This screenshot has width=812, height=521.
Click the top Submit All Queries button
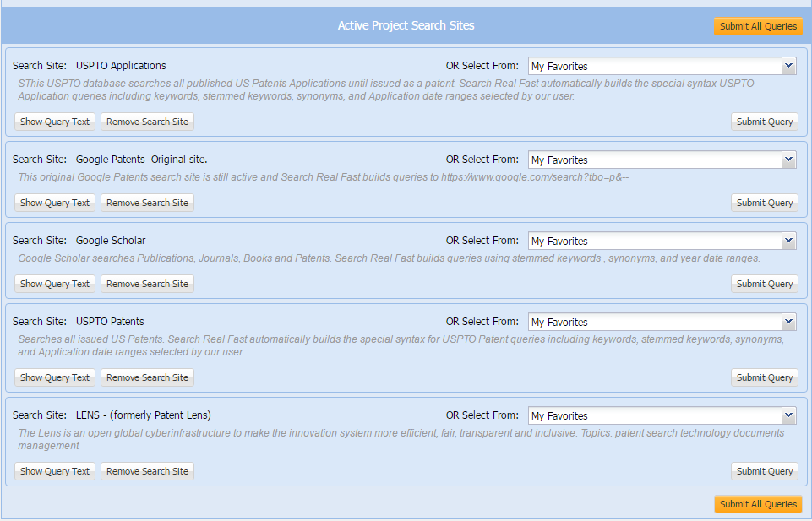[758, 26]
